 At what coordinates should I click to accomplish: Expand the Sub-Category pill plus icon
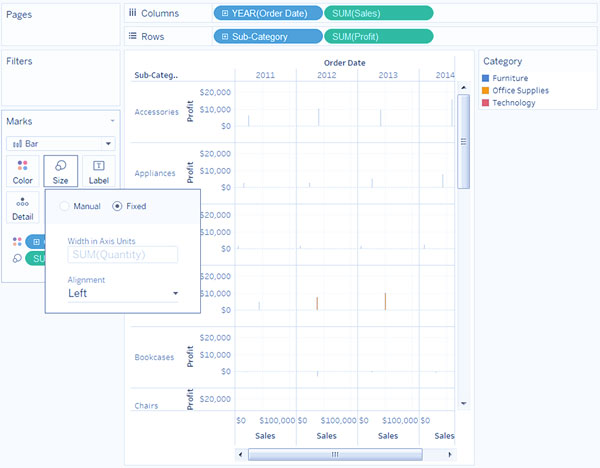point(225,37)
